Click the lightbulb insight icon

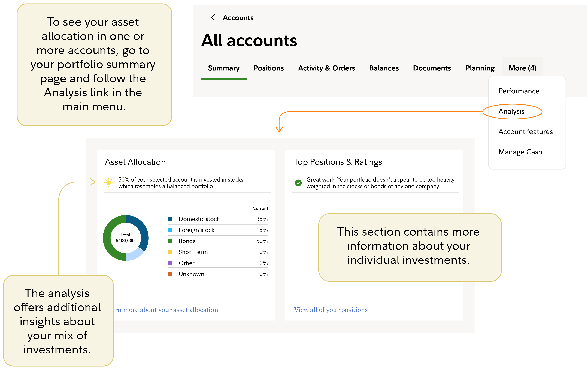click(109, 182)
